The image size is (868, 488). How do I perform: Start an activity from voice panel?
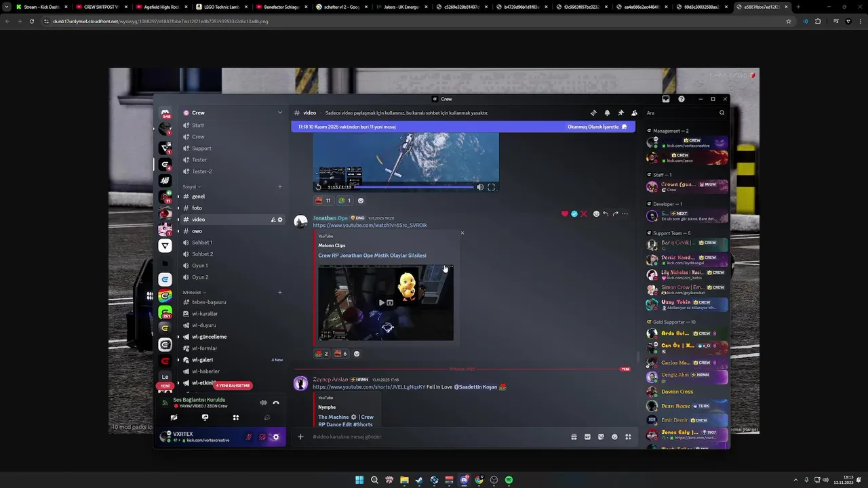[x=236, y=418]
